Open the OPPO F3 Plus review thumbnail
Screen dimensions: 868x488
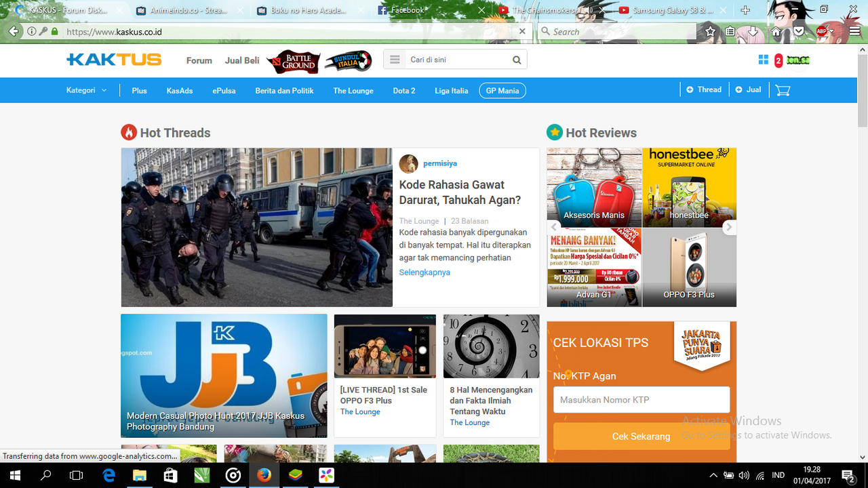(x=689, y=267)
